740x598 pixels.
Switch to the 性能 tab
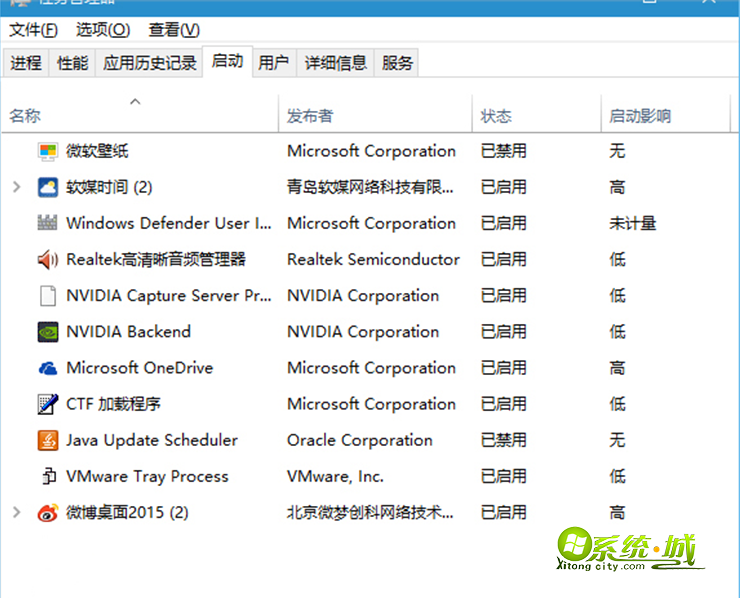(x=72, y=63)
